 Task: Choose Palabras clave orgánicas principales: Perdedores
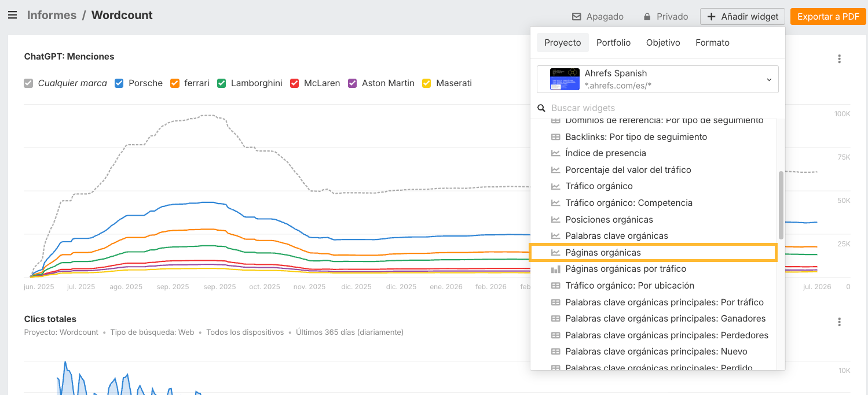[x=653, y=335]
